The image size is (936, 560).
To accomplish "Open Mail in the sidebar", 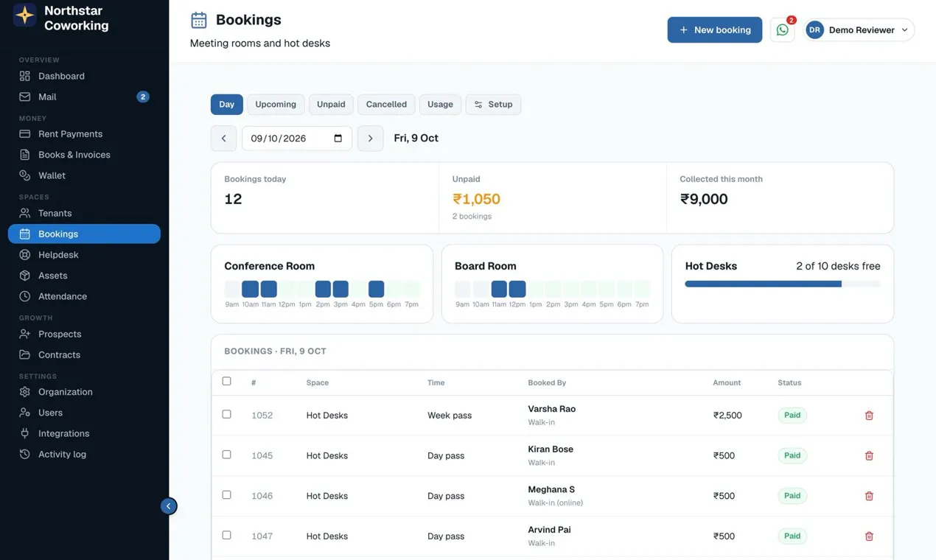I will 84,97.
